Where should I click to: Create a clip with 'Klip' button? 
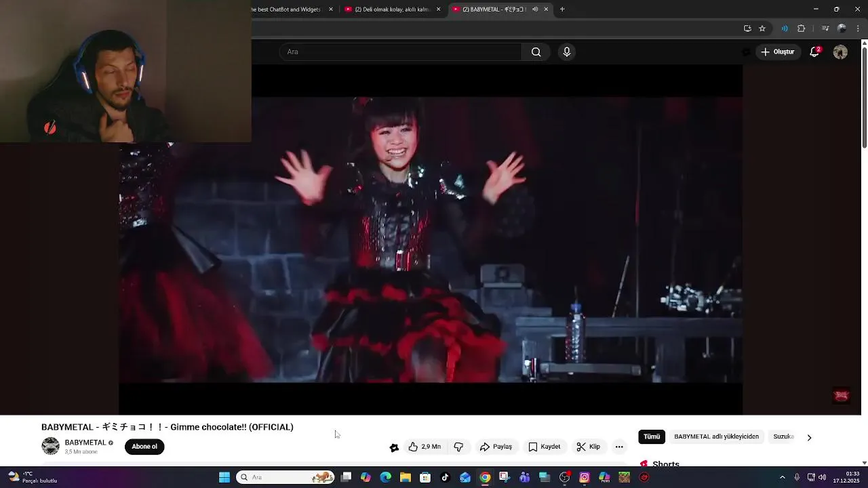click(589, 447)
